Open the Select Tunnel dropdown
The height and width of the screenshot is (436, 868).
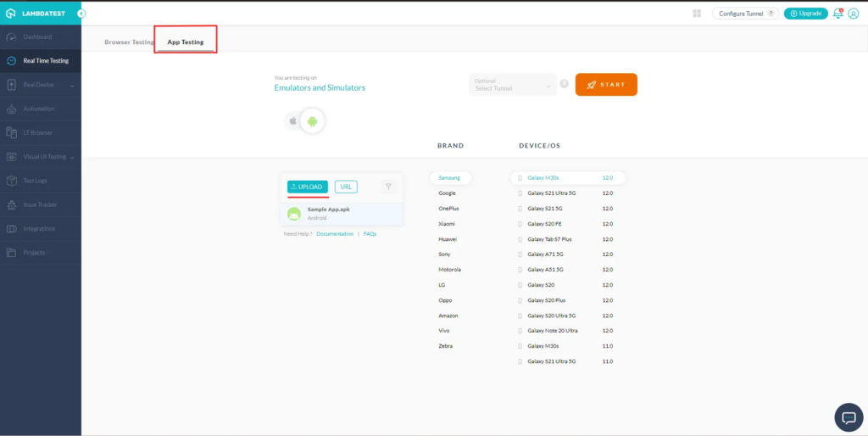click(x=513, y=85)
